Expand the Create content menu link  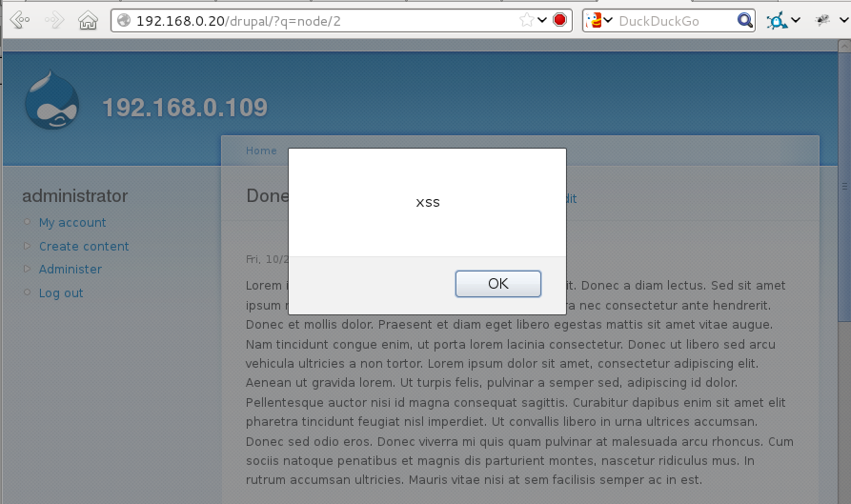click(x=84, y=247)
